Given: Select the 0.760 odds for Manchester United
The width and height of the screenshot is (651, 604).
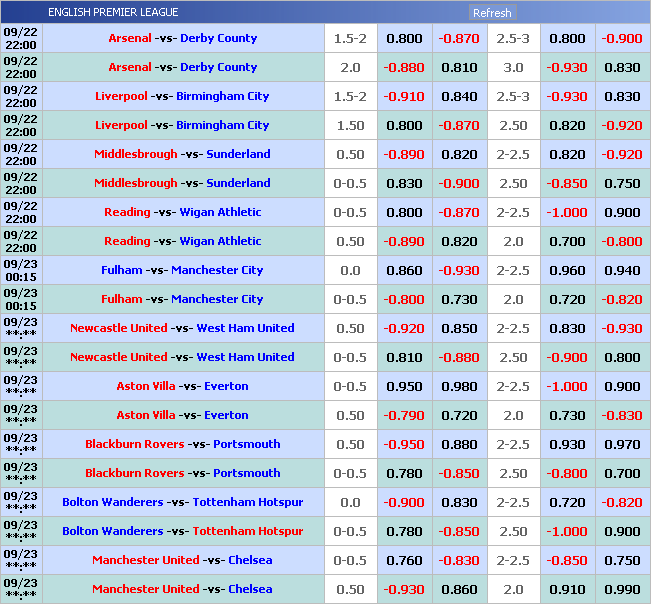Looking at the screenshot, I should pos(404,560).
